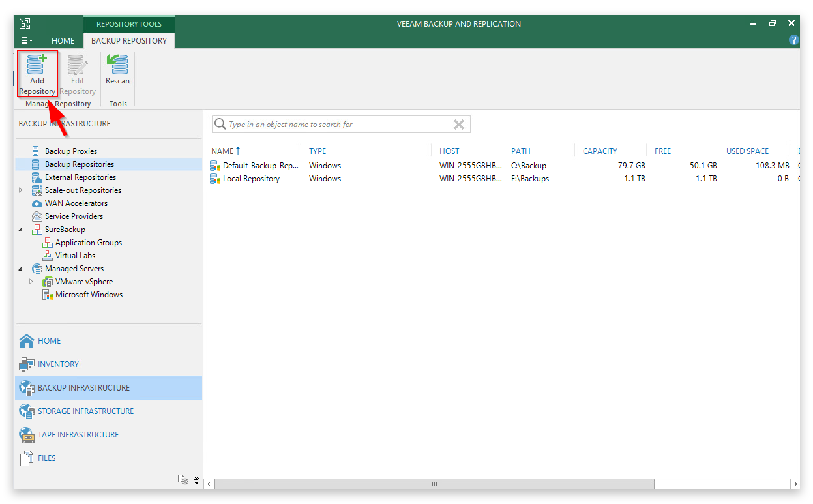This screenshot has height=504, width=813.
Task: Collapse the Managed Servers node arrow
Action: point(21,269)
